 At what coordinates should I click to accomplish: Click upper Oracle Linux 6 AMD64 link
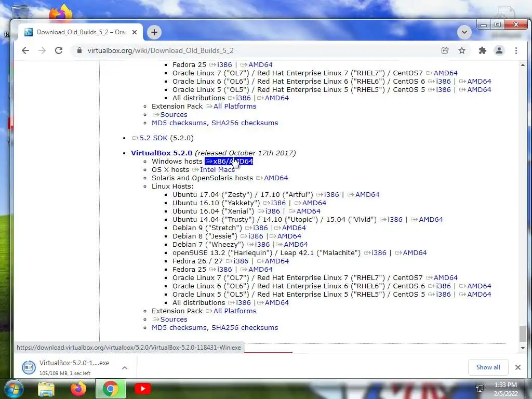point(475,82)
